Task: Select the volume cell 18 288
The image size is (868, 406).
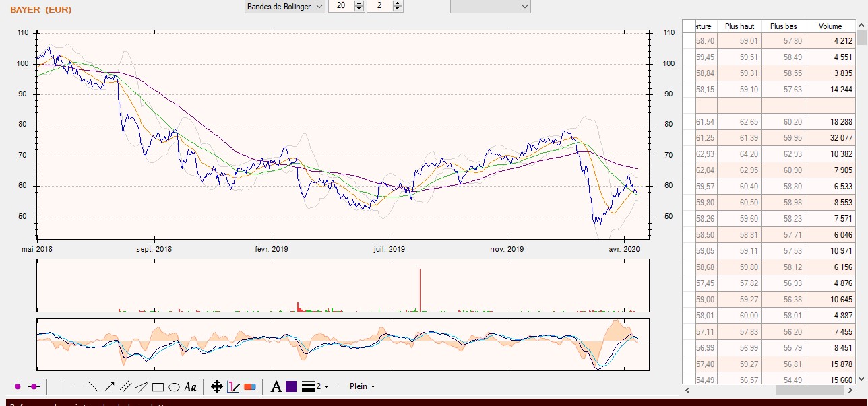Action: [x=830, y=121]
